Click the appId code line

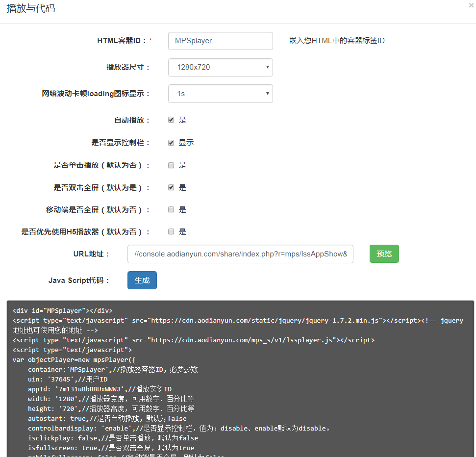(x=100, y=389)
